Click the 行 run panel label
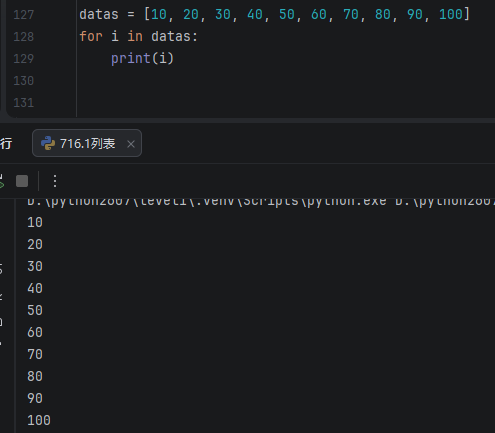The height and width of the screenshot is (433, 495). pyautogui.click(x=6, y=144)
